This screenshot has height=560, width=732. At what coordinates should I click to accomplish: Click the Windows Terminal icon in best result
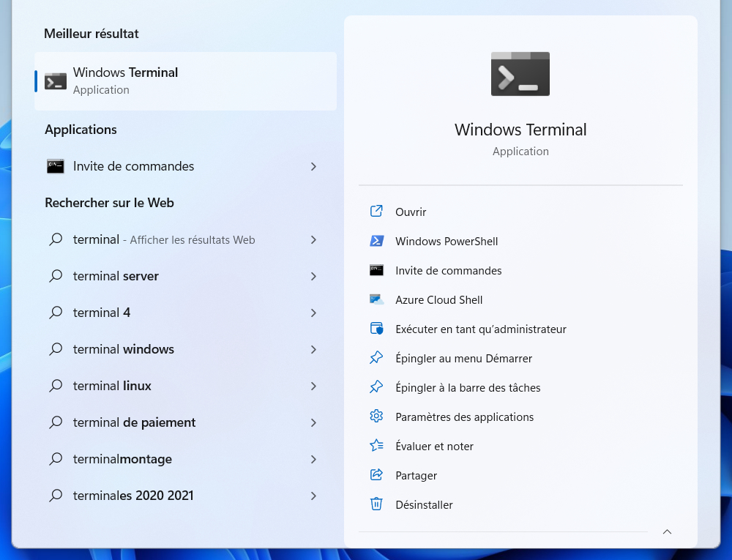click(56, 81)
